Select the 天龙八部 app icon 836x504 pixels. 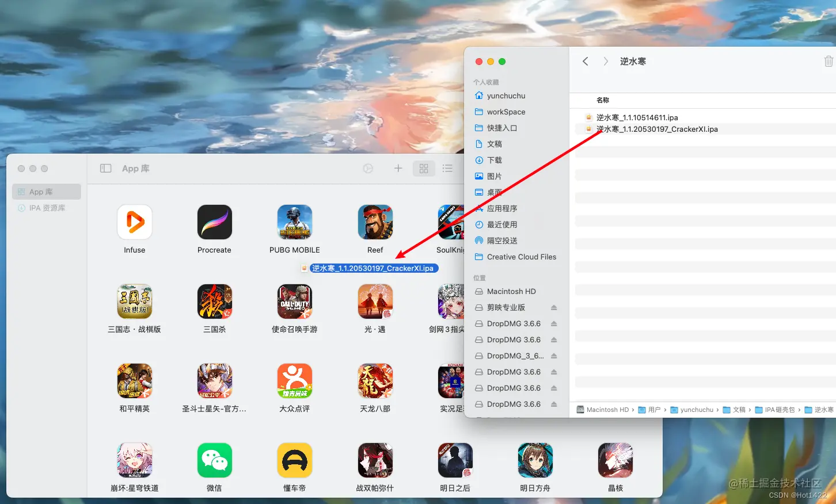(x=375, y=381)
